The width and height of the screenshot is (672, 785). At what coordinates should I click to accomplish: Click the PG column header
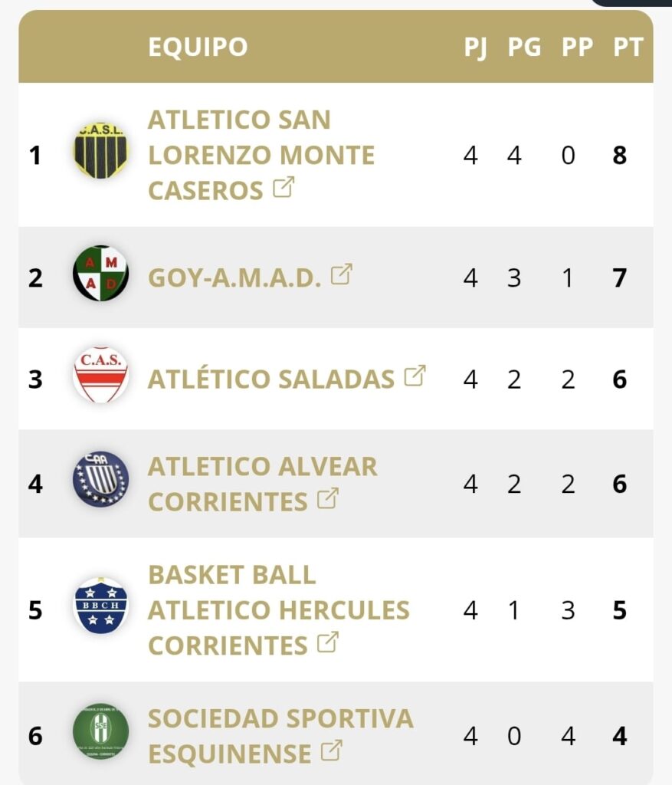pos(524,47)
